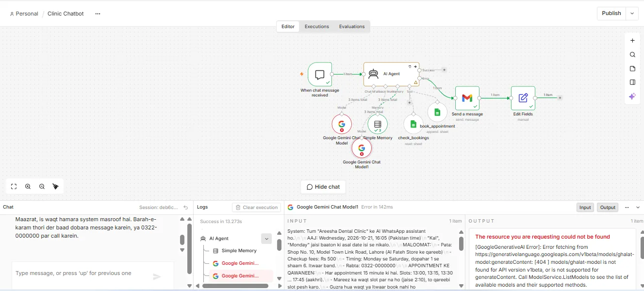
Task: Toggle the Output pane button
Action: tap(608, 207)
